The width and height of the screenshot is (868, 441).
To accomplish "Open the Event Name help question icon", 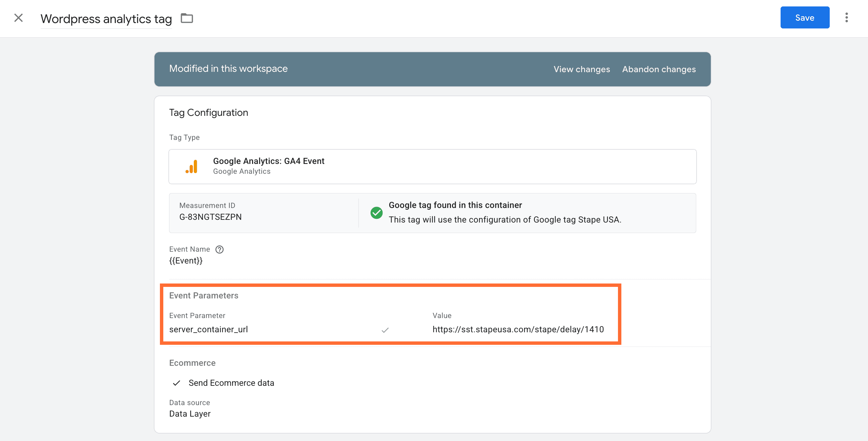I will click(x=220, y=250).
